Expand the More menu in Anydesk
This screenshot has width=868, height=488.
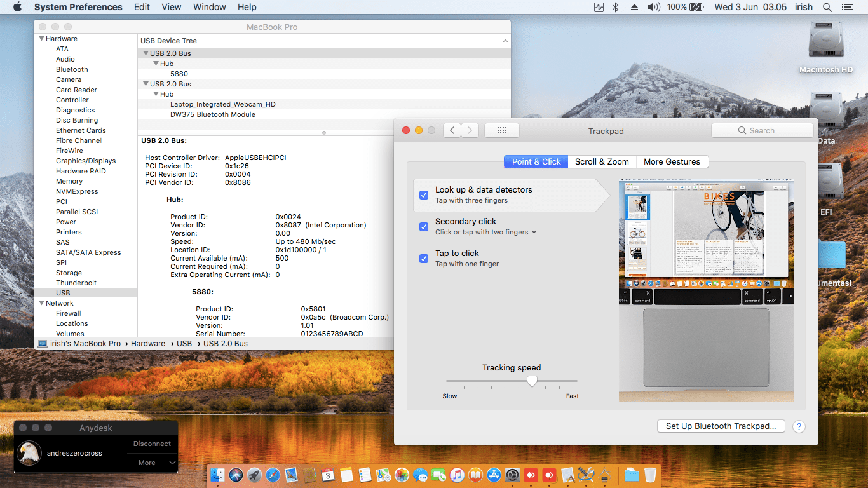(x=152, y=463)
